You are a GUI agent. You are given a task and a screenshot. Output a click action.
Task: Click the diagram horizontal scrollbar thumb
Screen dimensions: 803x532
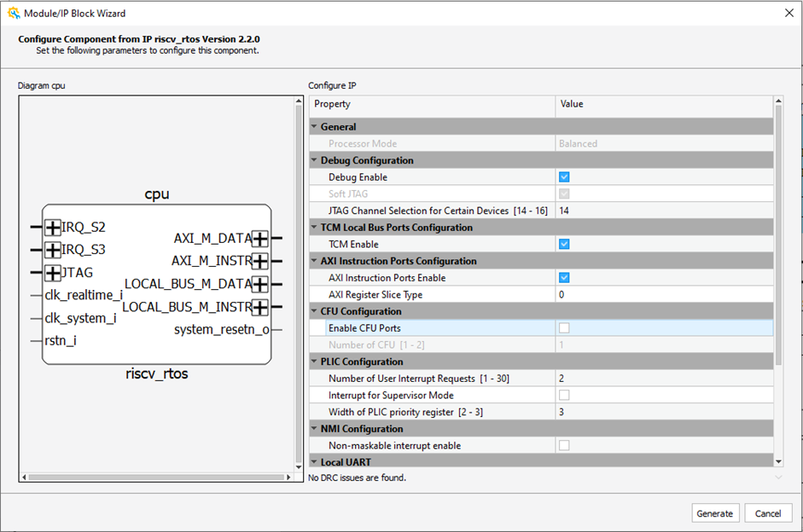click(156, 477)
